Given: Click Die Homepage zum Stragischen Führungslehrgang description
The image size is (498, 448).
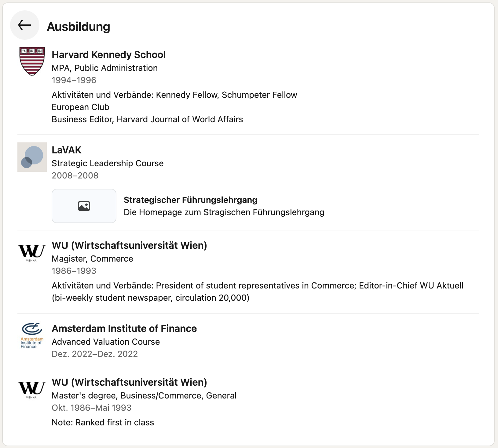Looking at the screenshot, I should (x=224, y=212).
